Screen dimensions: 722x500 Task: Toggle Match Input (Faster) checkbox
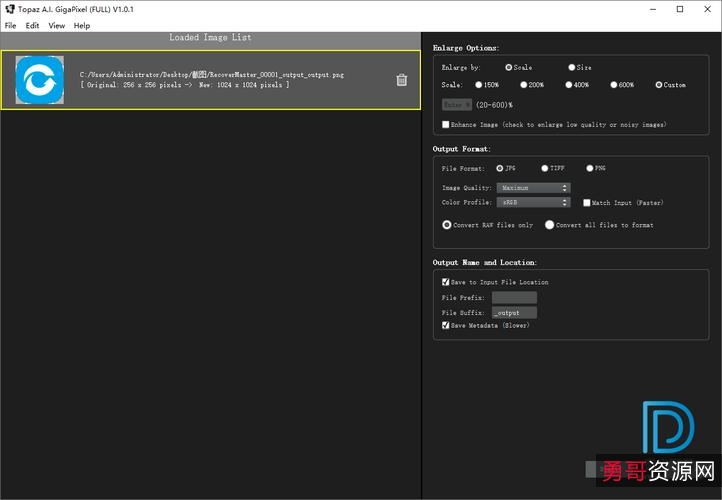(x=587, y=203)
